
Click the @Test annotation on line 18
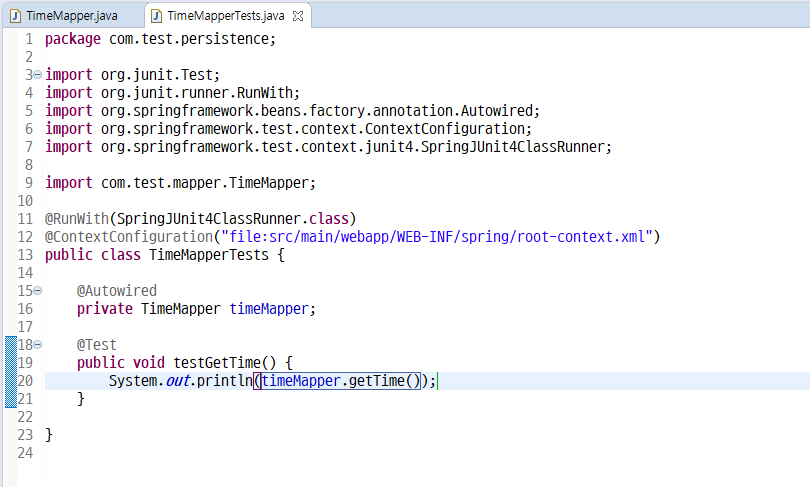[97, 344]
